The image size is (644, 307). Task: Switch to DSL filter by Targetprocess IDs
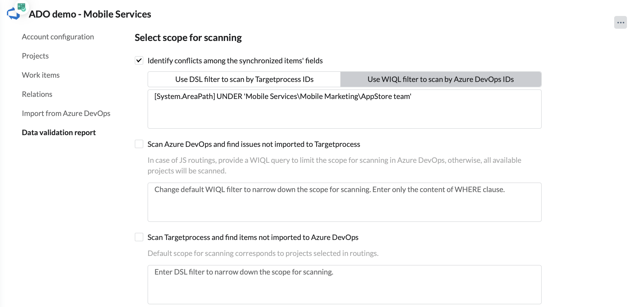[x=244, y=79]
